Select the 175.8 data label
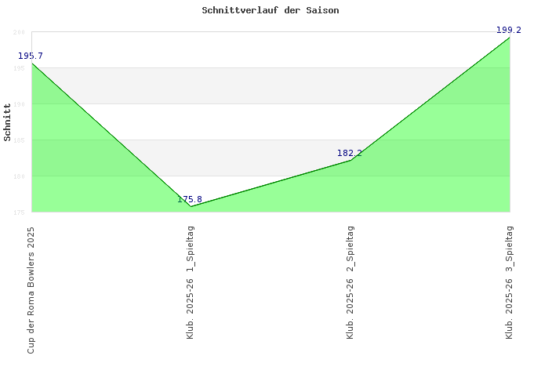541x392 pixels. (x=190, y=199)
